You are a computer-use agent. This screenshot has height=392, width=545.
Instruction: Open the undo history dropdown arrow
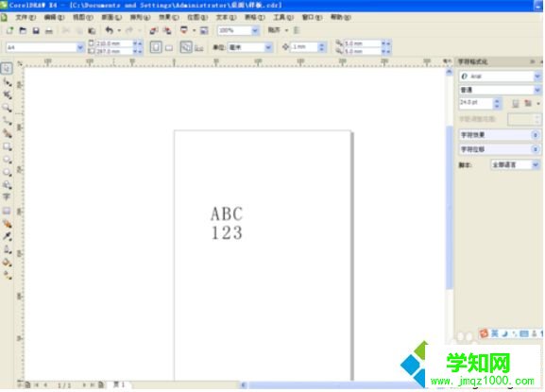click(119, 30)
